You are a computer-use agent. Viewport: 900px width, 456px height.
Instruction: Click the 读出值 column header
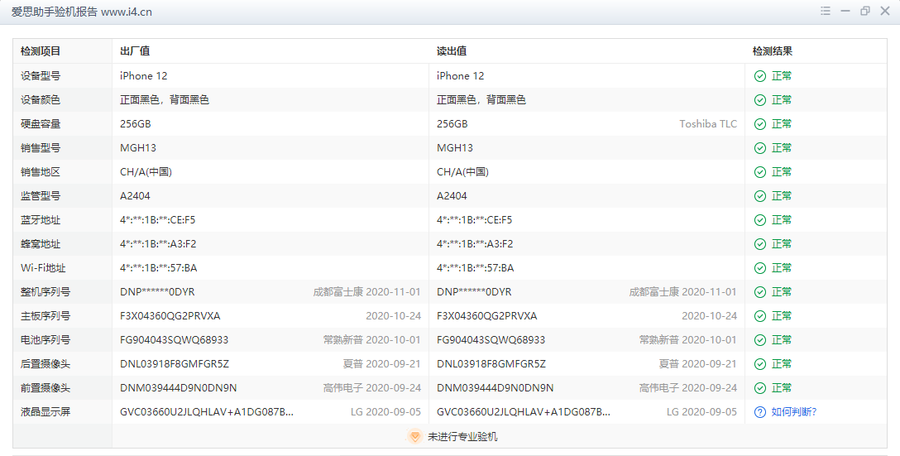(x=451, y=51)
